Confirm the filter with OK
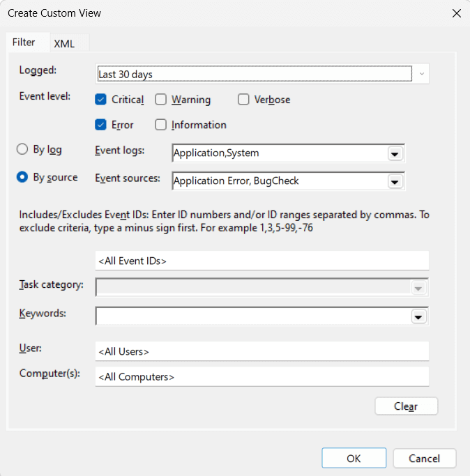 pyautogui.click(x=354, y=459)
